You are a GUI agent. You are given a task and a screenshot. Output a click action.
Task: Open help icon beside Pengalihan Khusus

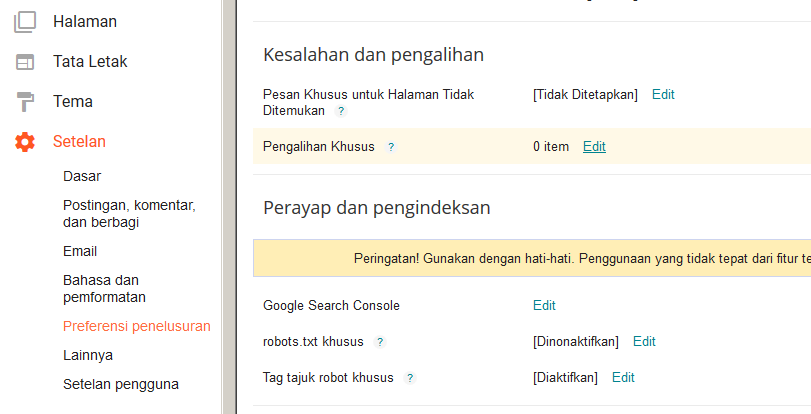pos(391,147)
